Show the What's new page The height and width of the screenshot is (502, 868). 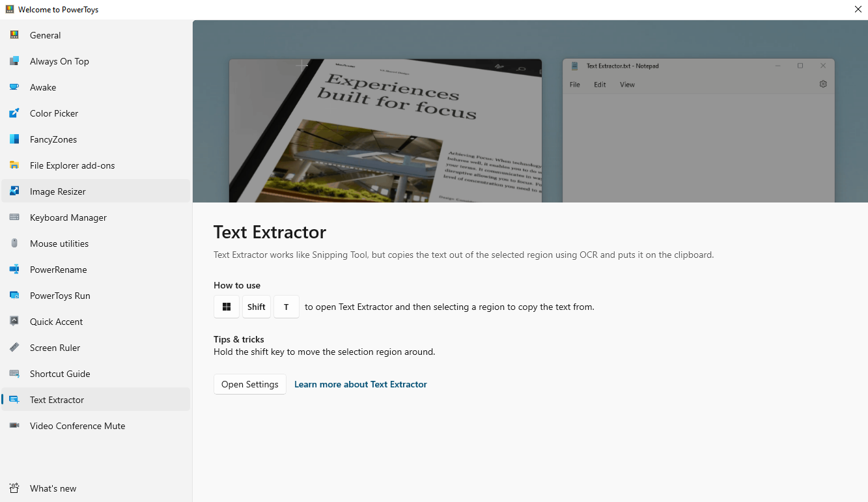click(96, 488)
